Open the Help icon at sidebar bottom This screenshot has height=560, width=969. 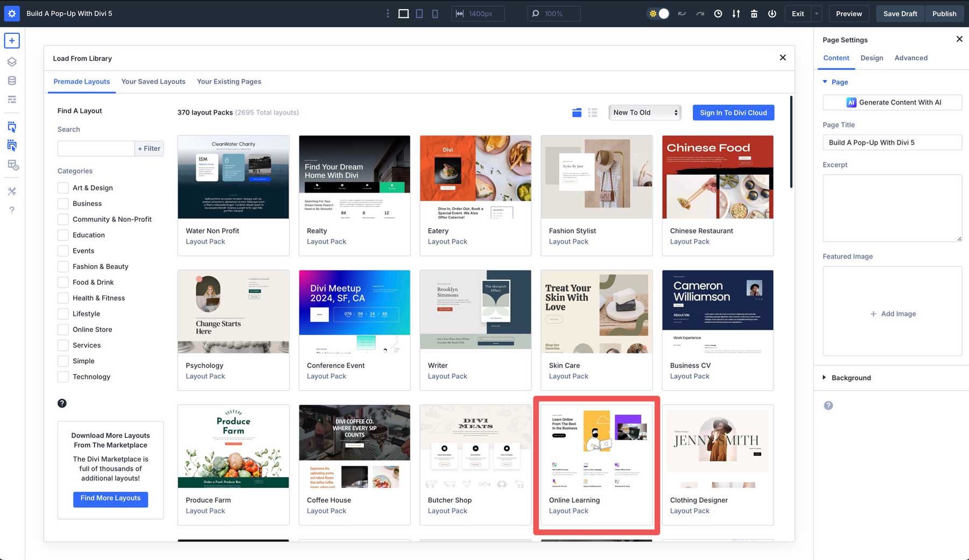(x=12, y=210)
